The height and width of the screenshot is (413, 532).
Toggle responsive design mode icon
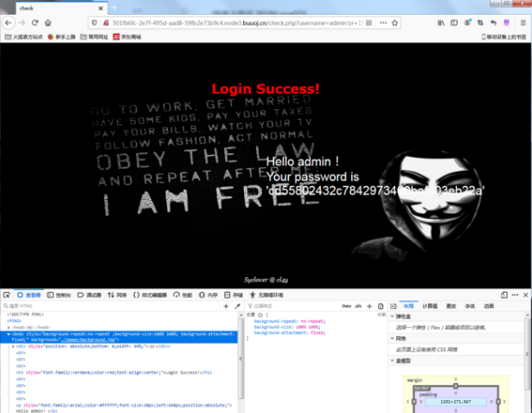(x=504, y=294)
